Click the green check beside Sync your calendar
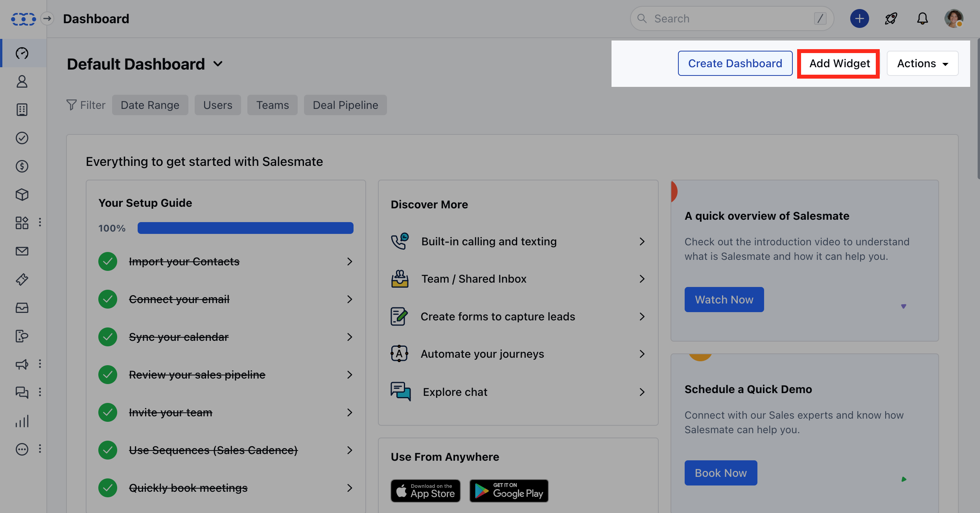The width and height of the screenshot is (980, 513). click(108, 337)
